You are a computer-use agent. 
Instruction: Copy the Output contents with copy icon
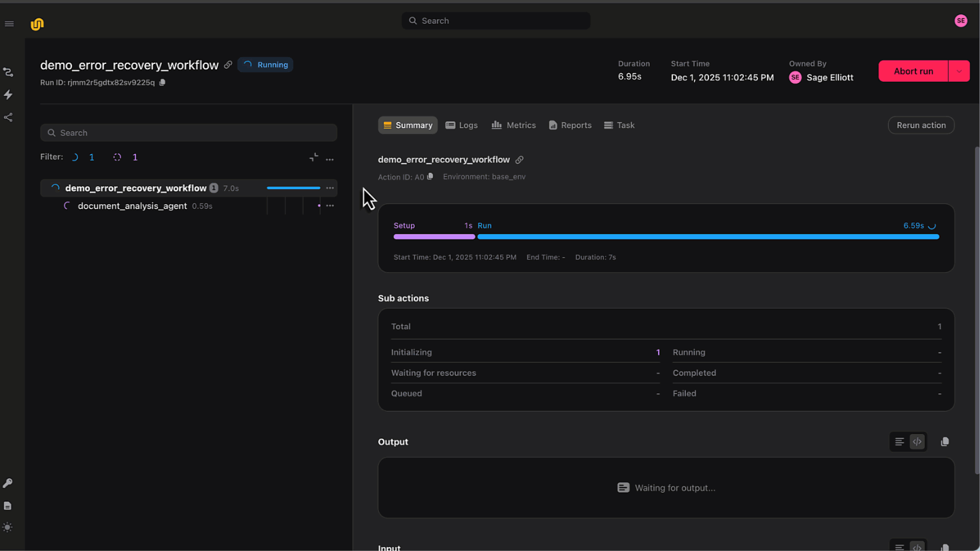click(x=945, y=442)
